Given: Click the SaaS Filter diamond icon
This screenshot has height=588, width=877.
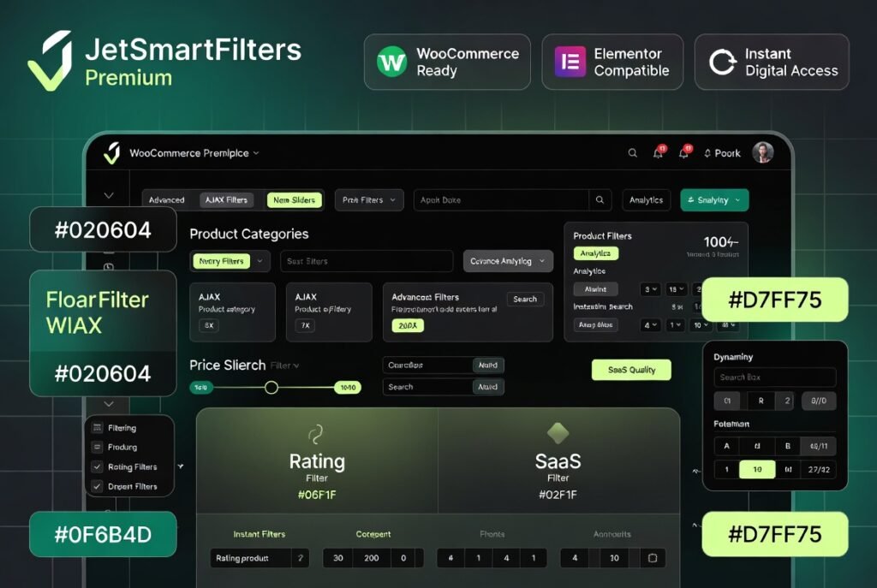Looking at the screenshot, I should point(558,432).
